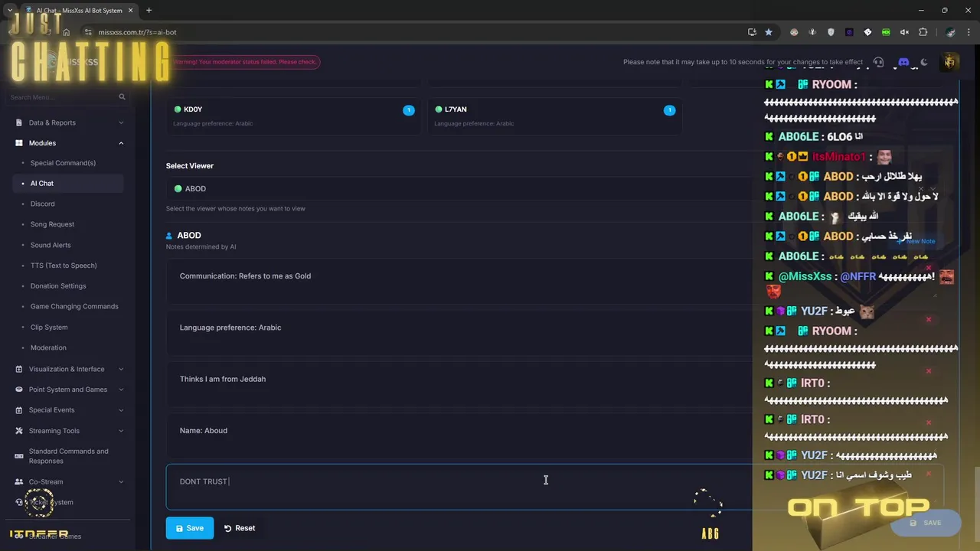Screen dimensions: 980x551
Task: Toggle dark mode with the moon icon
Action: pos(924,62)
